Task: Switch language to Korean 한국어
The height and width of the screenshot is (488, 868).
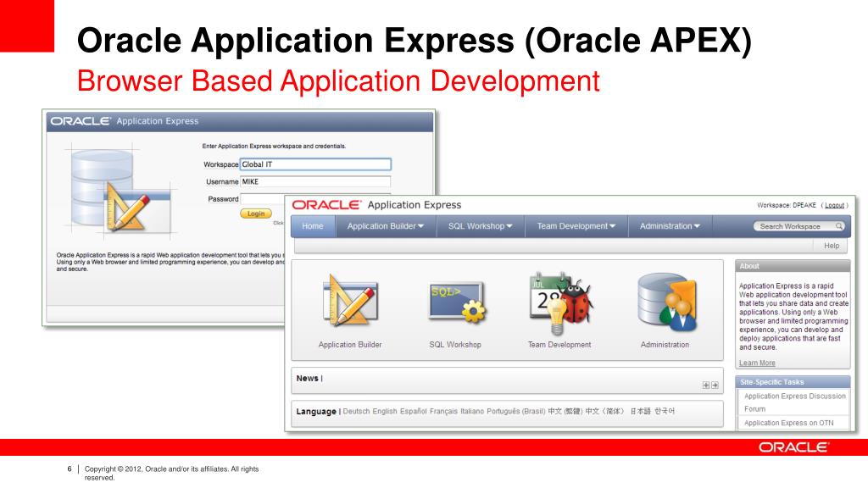Action: [x=665, y=411]
